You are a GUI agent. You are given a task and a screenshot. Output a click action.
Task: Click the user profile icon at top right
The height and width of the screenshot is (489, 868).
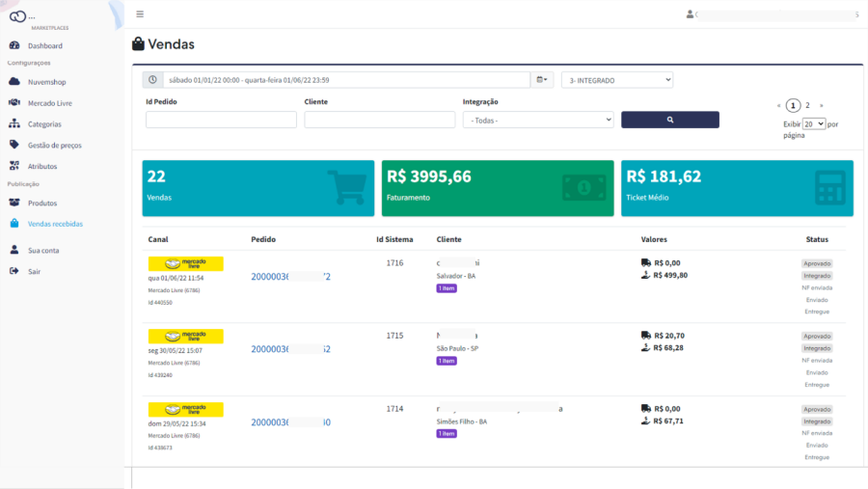(690, 14)
